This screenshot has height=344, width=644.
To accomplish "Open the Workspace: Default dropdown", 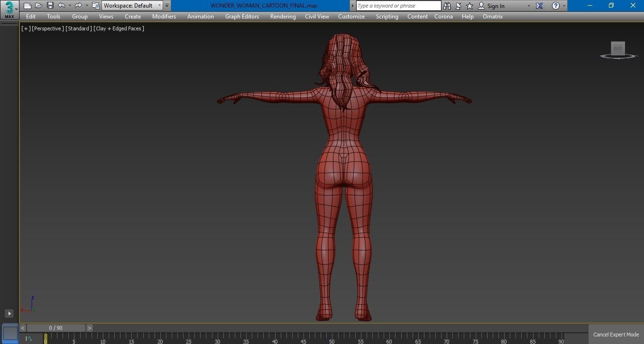I will click(132, 6).
